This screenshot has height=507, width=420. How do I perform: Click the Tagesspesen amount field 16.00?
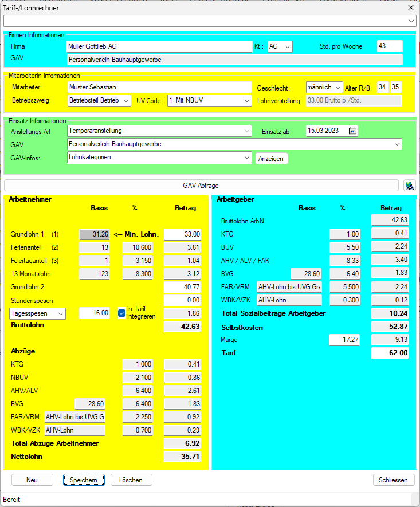95,313
